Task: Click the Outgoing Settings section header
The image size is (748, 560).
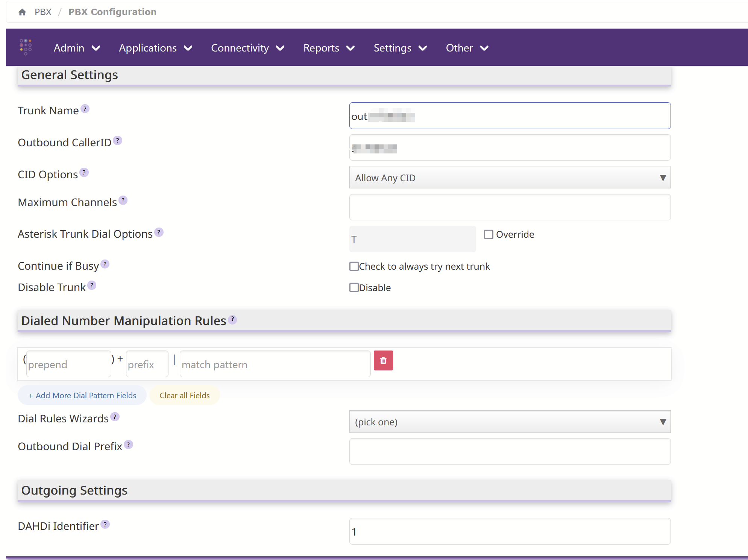Action: pyautogui.click(x=344, y=491)
